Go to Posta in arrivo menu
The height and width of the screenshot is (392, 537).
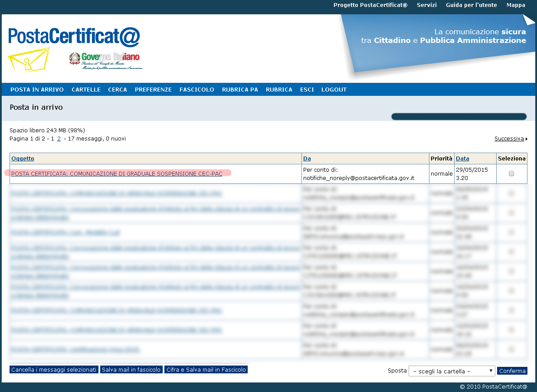click(x=37, y=90)
